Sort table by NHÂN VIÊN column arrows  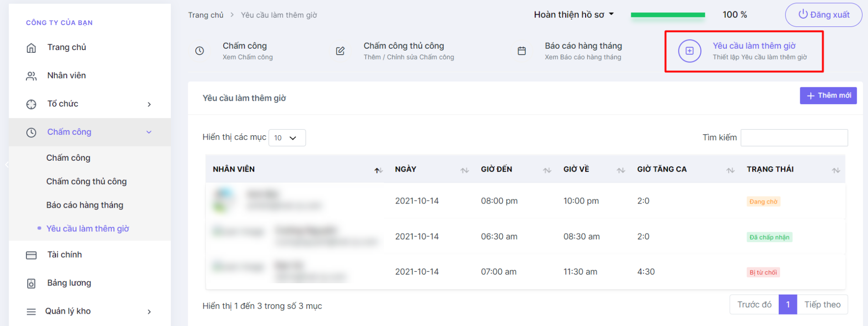[x=378, y=170]
